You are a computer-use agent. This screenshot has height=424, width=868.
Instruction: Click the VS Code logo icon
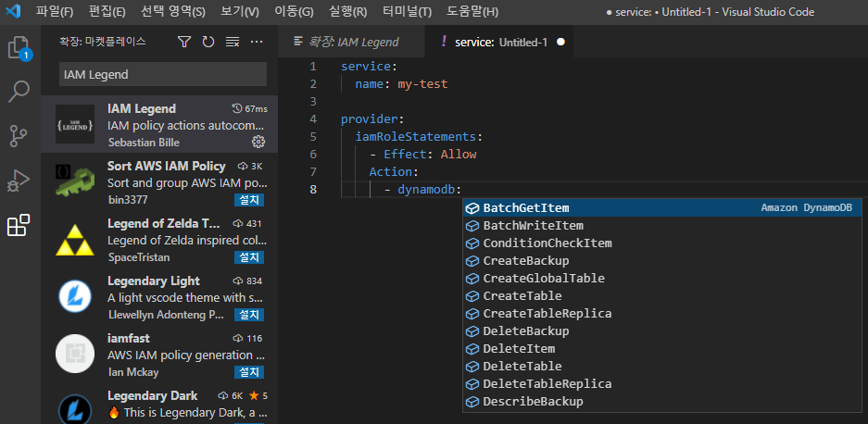(x=12, y=11)
